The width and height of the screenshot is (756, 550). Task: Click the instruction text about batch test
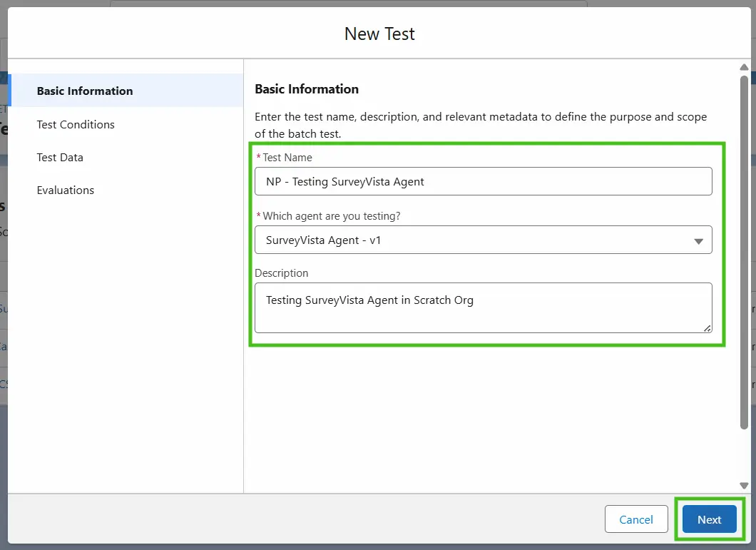pyautogui.click(x=481, y=125)
